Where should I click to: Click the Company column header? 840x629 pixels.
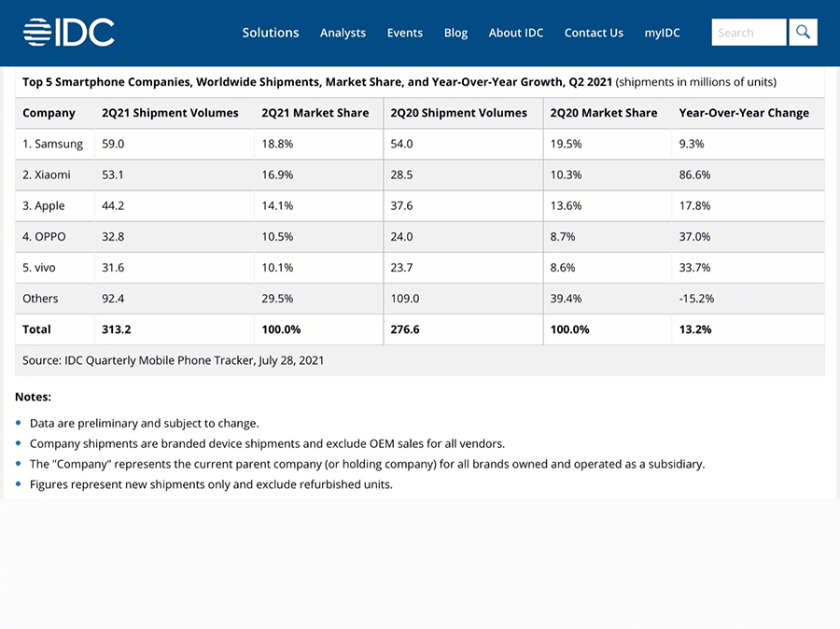49,113
